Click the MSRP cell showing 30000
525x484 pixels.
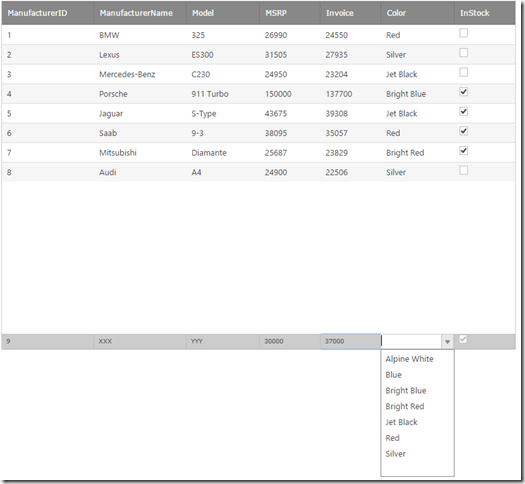pyautogui.click(x=290, y=341)
